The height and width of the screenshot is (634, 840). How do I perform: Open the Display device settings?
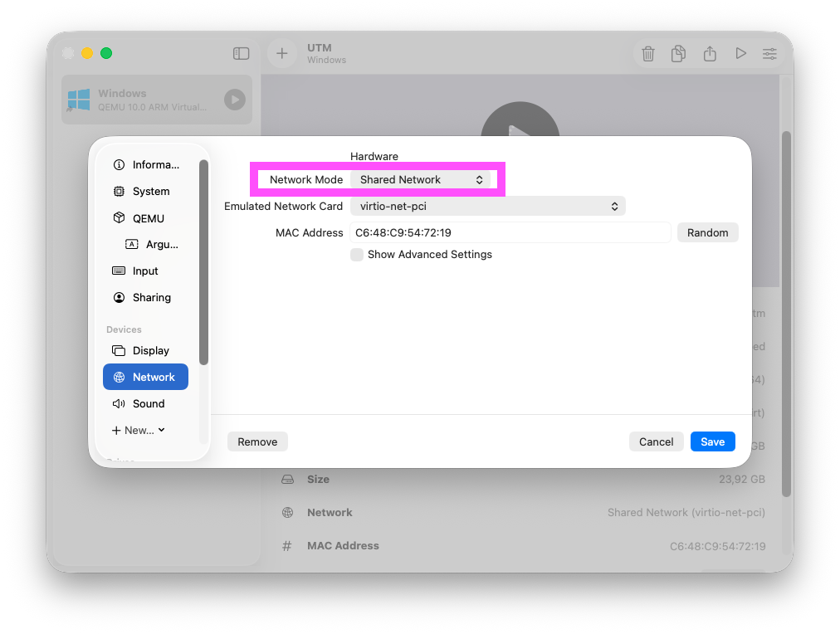149,350
